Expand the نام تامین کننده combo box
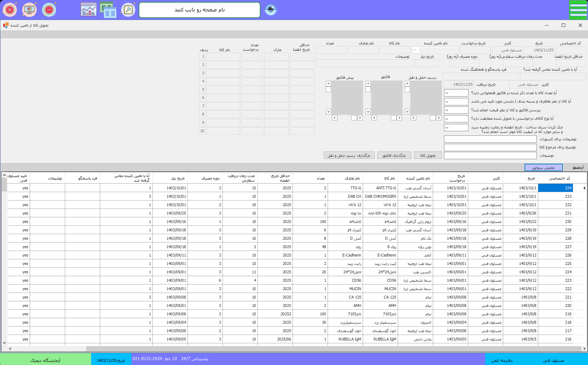The image size is (588, 365). pos(415,50)
